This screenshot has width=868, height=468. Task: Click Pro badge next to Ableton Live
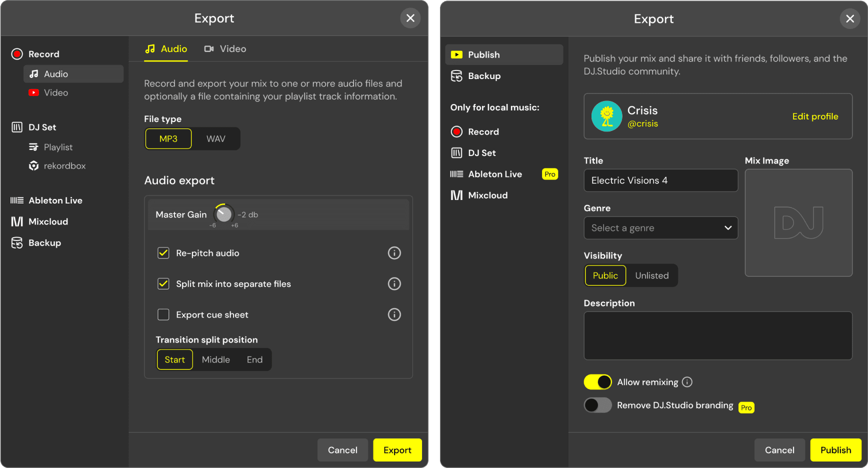point(550,174)
